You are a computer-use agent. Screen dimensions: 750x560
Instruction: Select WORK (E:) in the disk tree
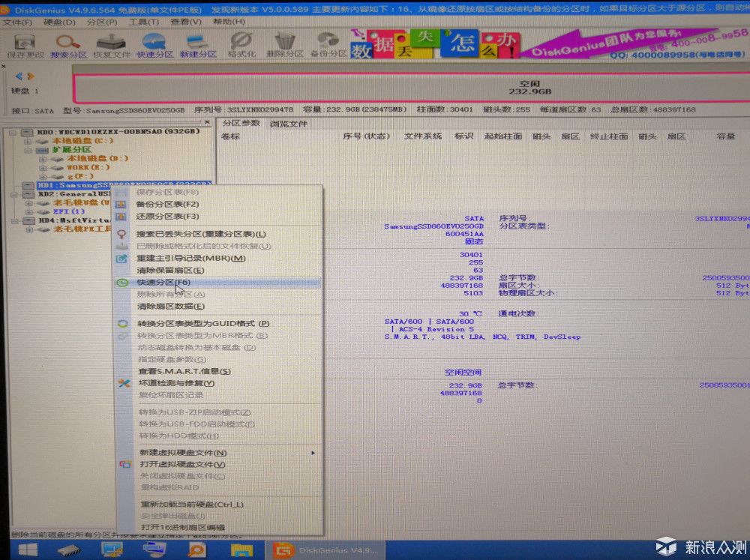point(88,168)
